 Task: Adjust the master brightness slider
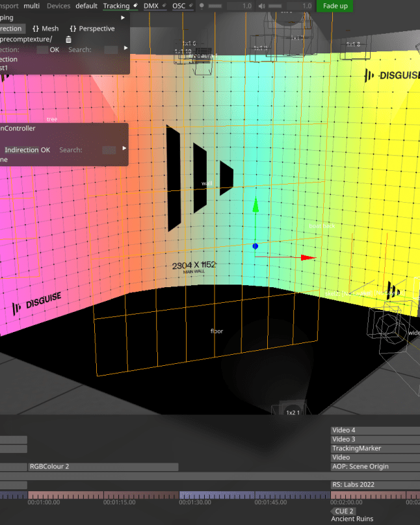tap(215, 6)
